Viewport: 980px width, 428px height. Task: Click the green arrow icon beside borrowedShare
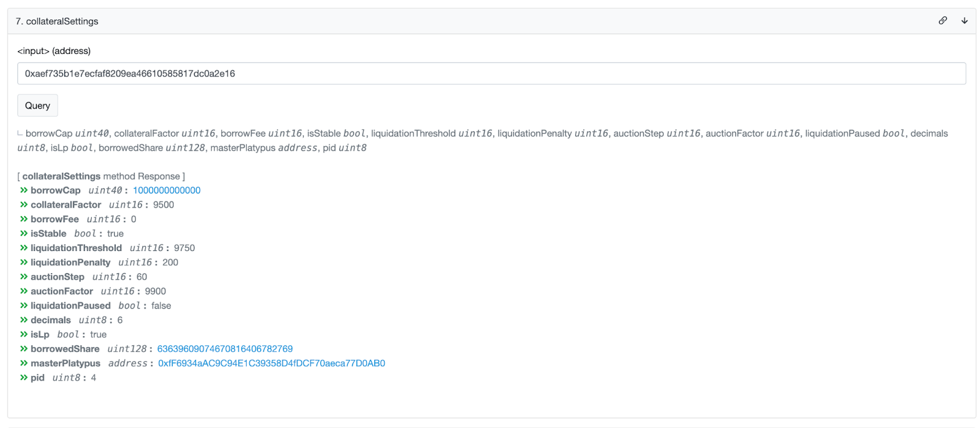[x=24, y=349]
